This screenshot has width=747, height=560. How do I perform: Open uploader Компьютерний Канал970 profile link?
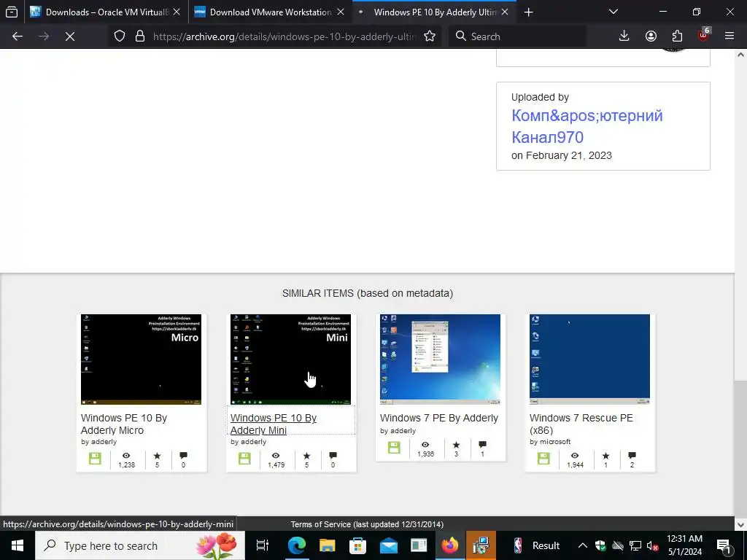pos(587,126)
